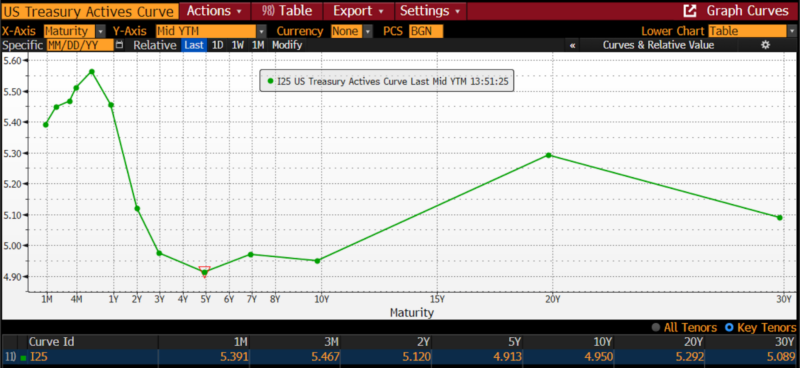Select the All Tenors radio button
800x368 pixels.
pos(656,327)
